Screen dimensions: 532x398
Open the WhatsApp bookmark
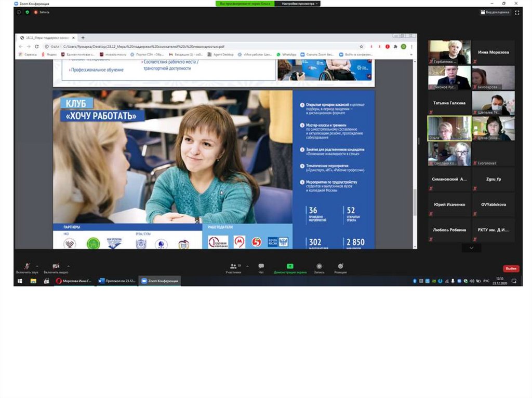coord(286,54)
